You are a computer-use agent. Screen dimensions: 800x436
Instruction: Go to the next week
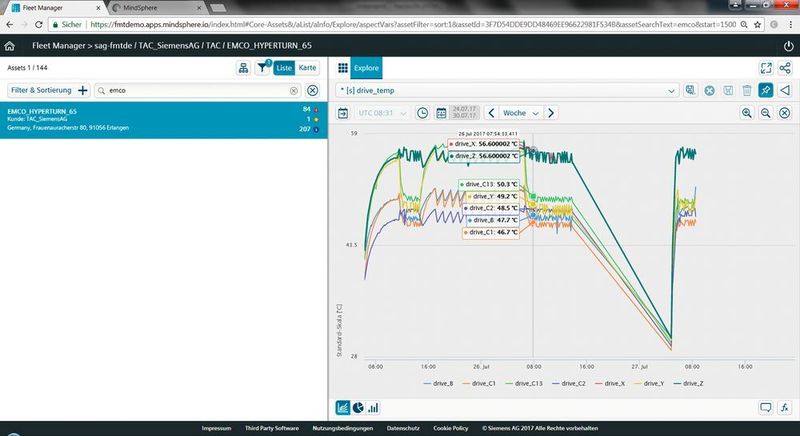pos(551,113)
